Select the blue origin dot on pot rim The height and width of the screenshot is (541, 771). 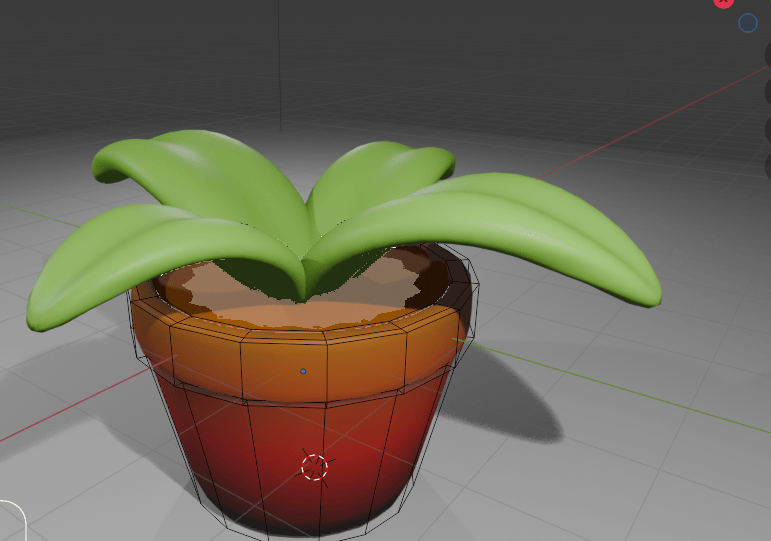coord(303,371)
